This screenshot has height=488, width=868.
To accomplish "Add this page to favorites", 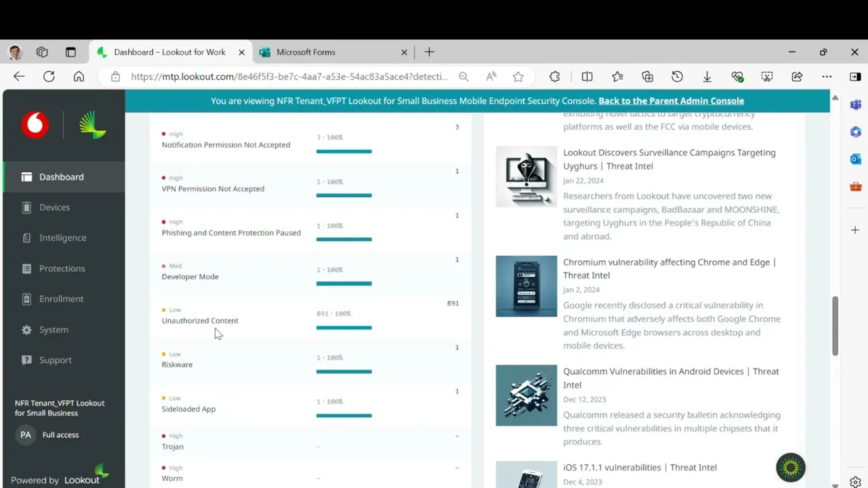I will point(518,77).
